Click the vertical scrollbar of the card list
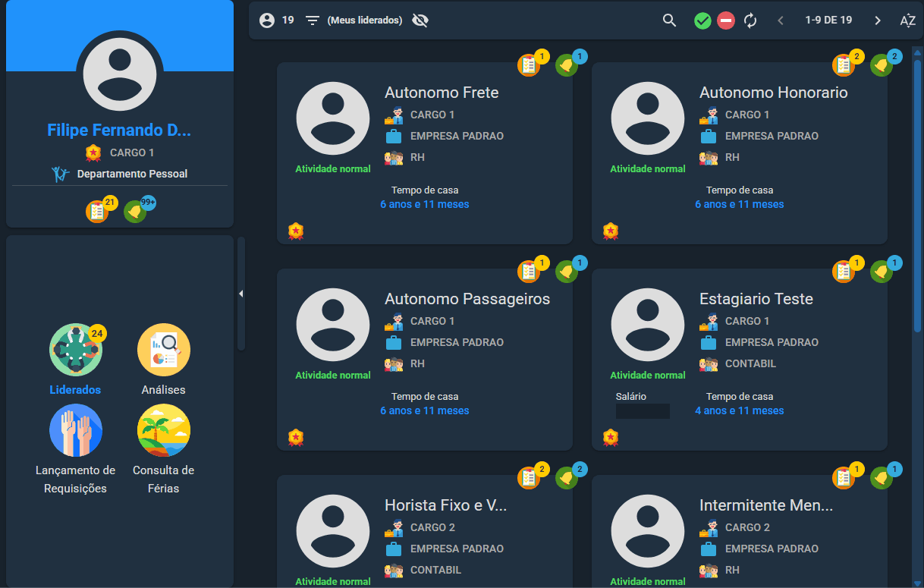This screenshot has height=588, width=924. [x=917, y=196]
